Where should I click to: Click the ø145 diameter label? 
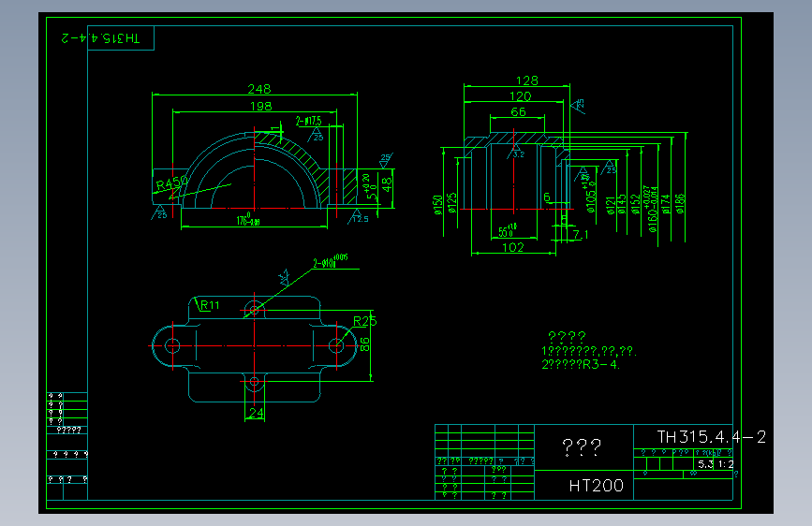pyautogui.click(x=622, y=204)
